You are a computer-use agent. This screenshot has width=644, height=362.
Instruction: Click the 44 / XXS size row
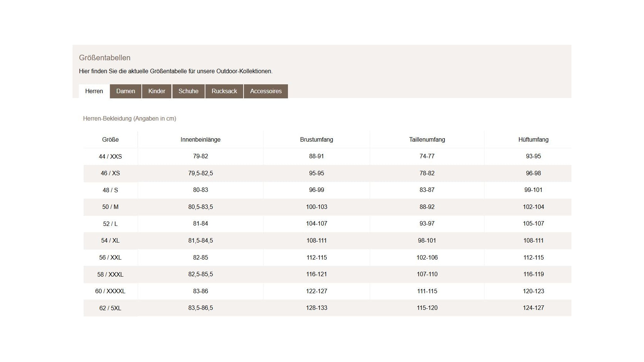110,156
